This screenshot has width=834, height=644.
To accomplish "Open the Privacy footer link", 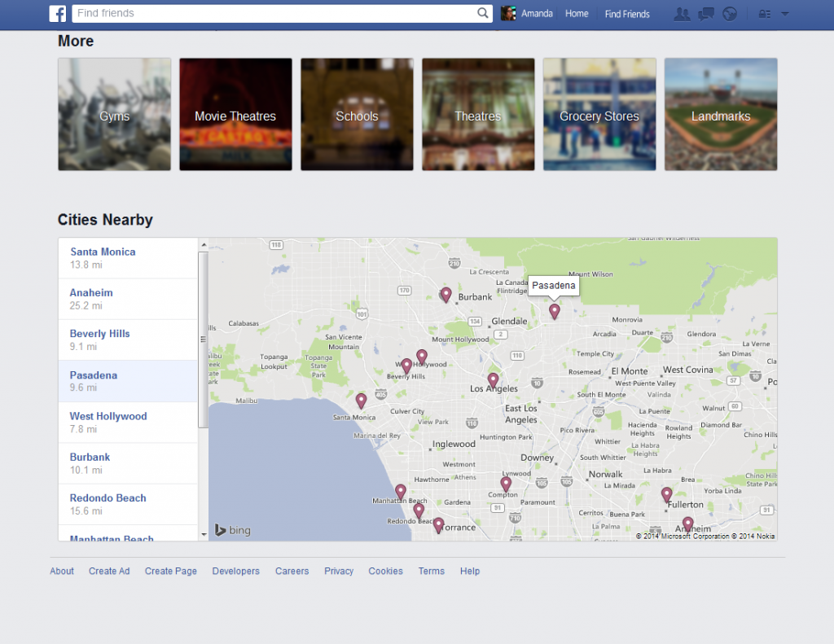I will (x=339, y=572).
